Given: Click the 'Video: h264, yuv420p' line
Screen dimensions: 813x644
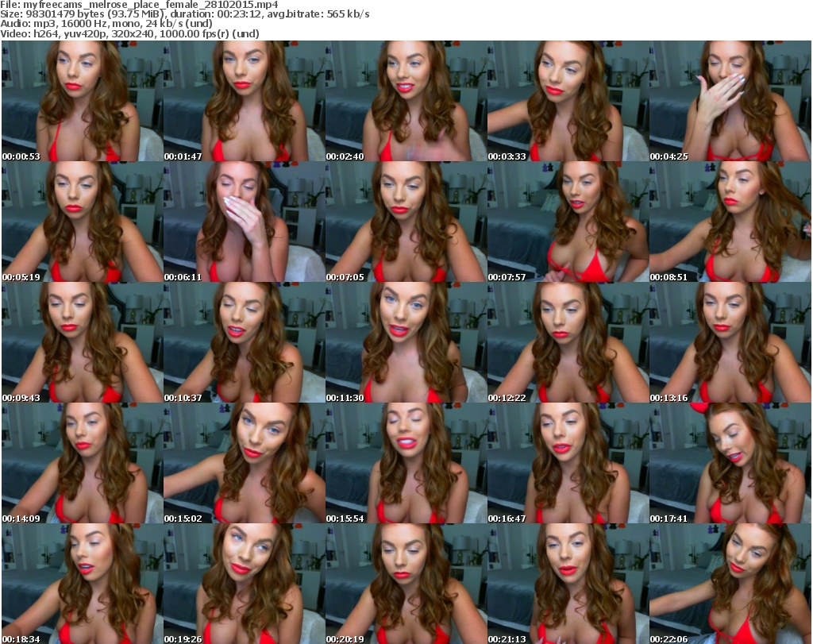Looking at the screenshot, I should pos(129,33).
